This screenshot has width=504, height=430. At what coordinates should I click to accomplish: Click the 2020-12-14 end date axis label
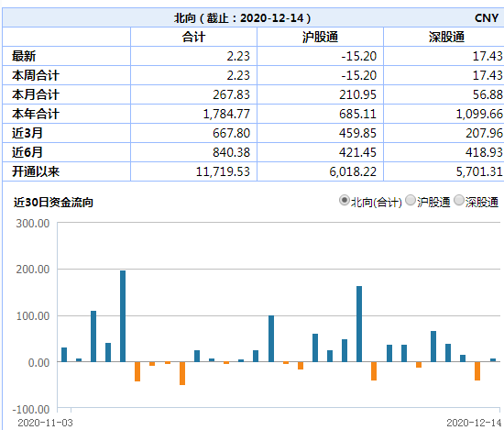(x=474, y=423)
